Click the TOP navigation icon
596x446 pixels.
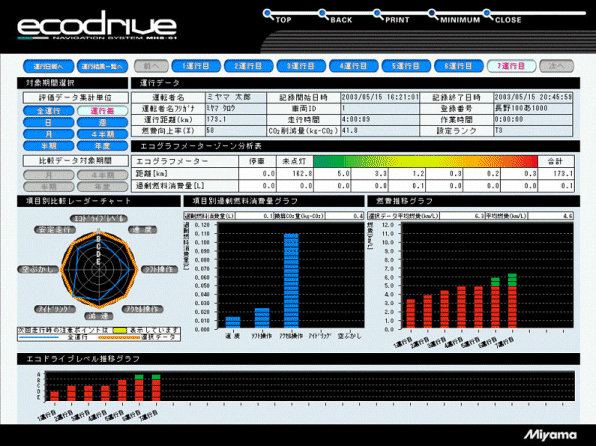pyautogui.click(x=268, y=14)
